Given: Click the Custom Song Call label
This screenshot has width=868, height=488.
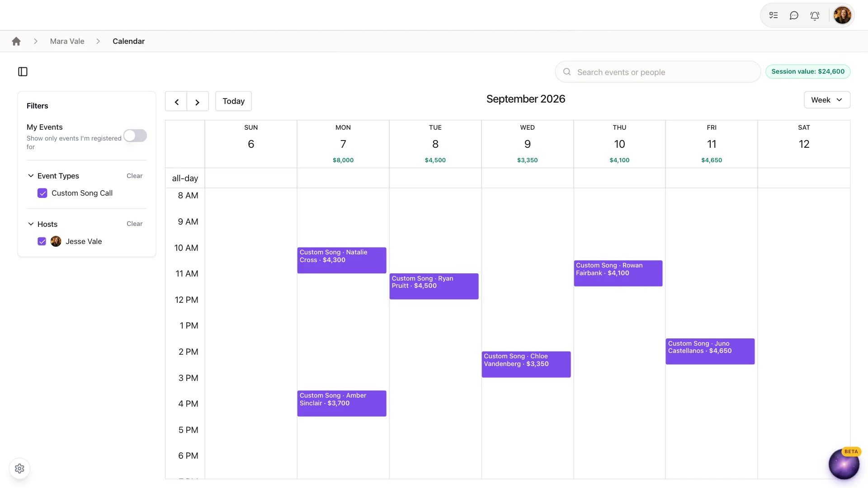Looking at the screenshot, I should [x=82, y=193].
